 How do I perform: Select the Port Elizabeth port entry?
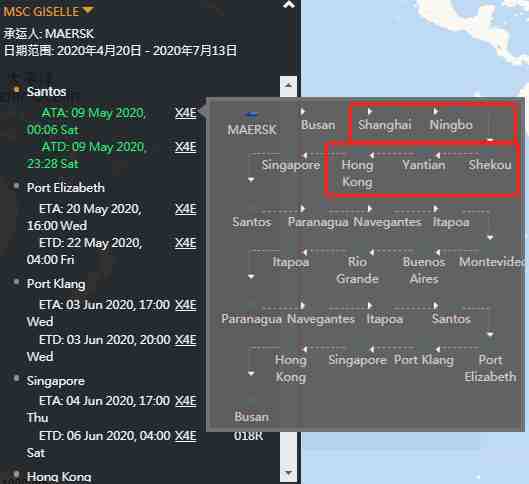[65, 188]
